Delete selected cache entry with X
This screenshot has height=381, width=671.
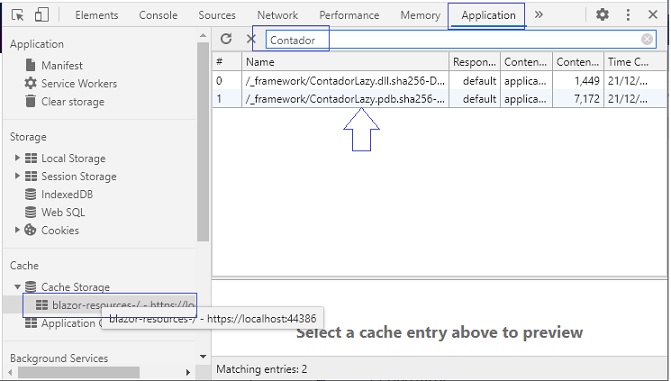pos(251,39)
